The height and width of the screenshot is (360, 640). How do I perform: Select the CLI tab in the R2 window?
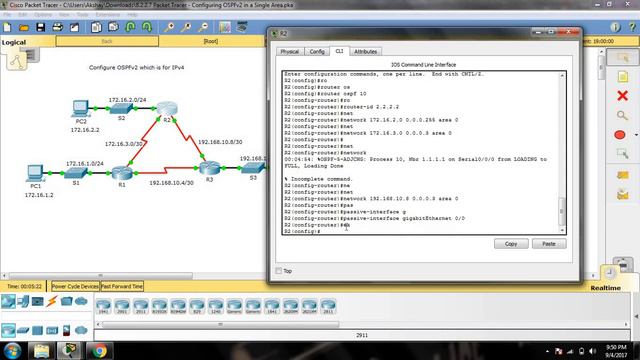click(340, 51)
